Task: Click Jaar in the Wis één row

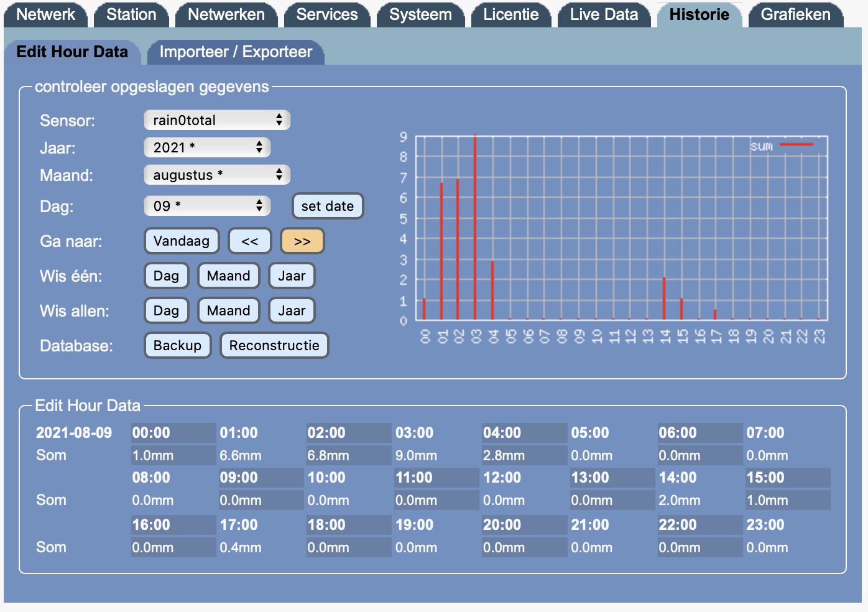Action: (292, 276)
